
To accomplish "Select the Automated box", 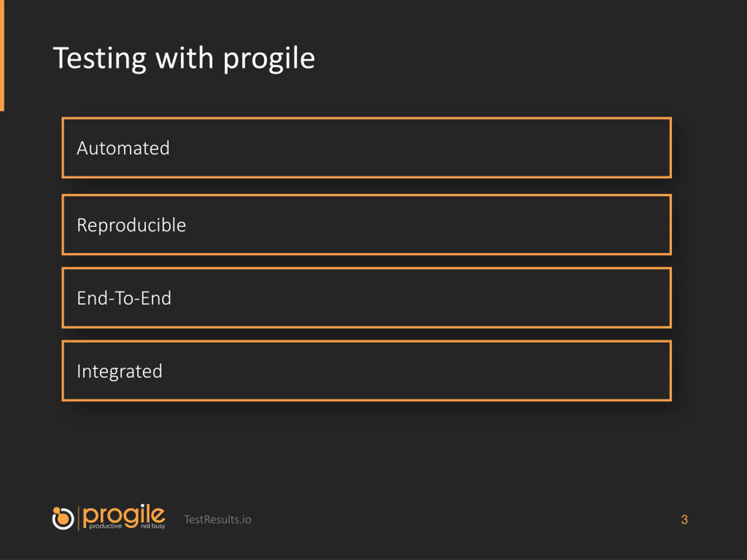I will [366, 148].
